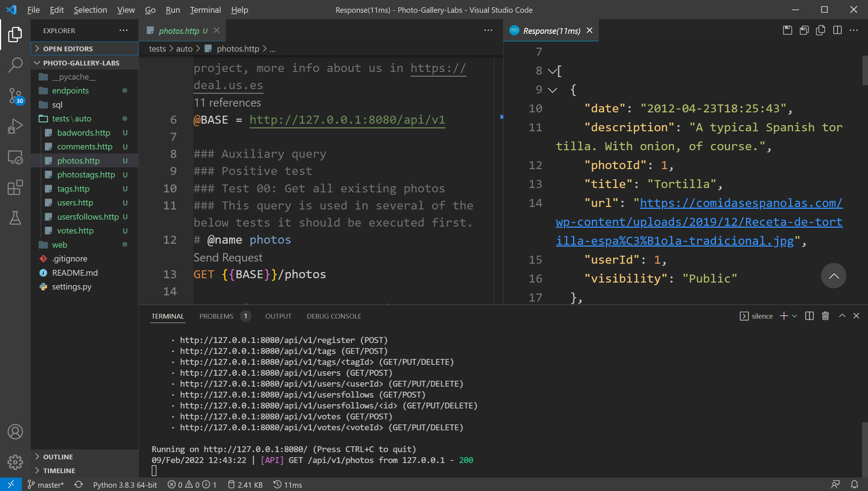
Task: Save the response with save icon
Action: coord(787,30)
